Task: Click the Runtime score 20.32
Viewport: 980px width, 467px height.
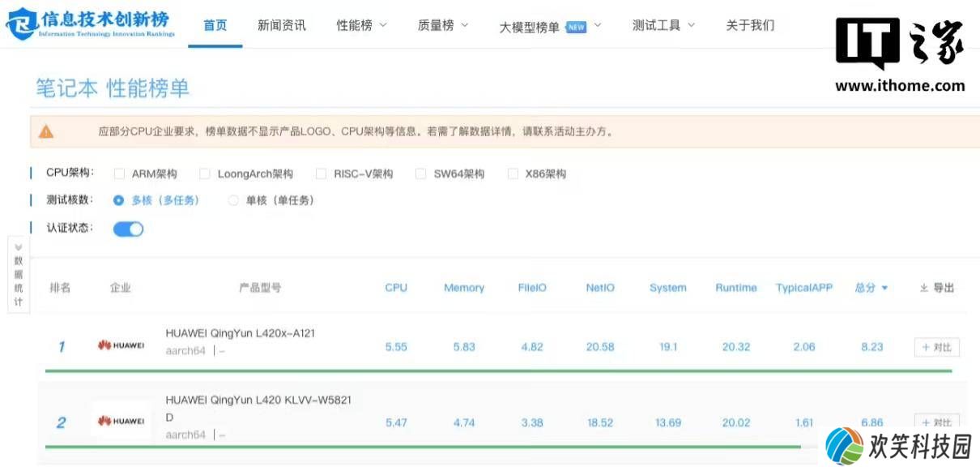Action: 736,347
